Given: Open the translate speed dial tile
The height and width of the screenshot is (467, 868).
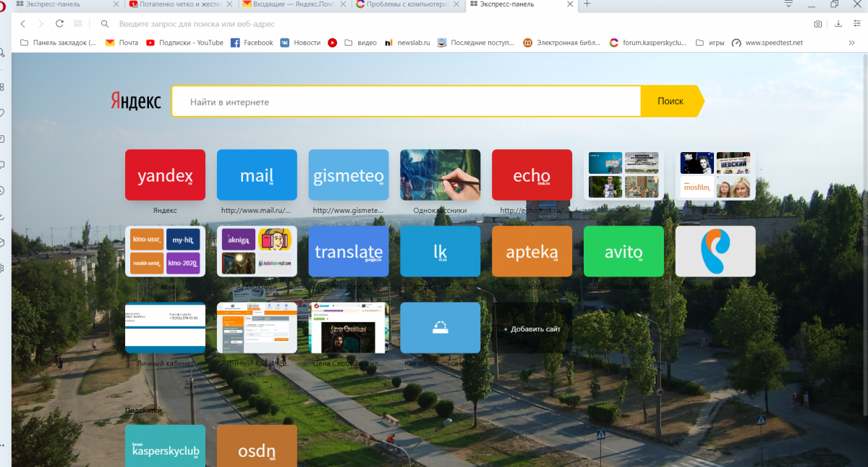Looking at the screenshot, I should (x=349, y=251).
